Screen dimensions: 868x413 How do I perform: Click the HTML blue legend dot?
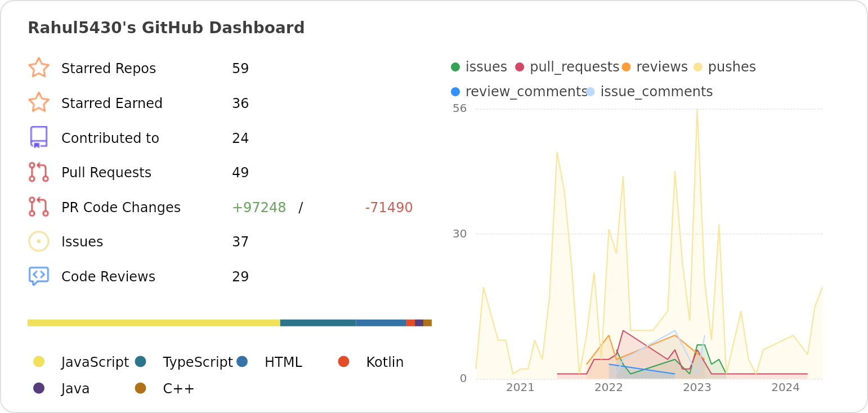pyautogui.click(x=242, y=361)
